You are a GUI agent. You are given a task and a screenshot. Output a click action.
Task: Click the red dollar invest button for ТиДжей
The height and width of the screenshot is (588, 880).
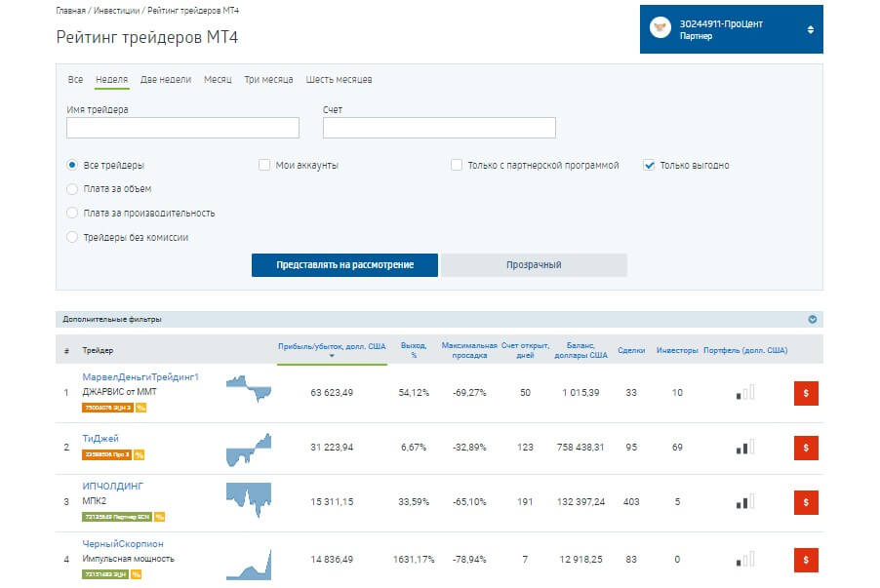pyautogui.click(x=806, y=448)
